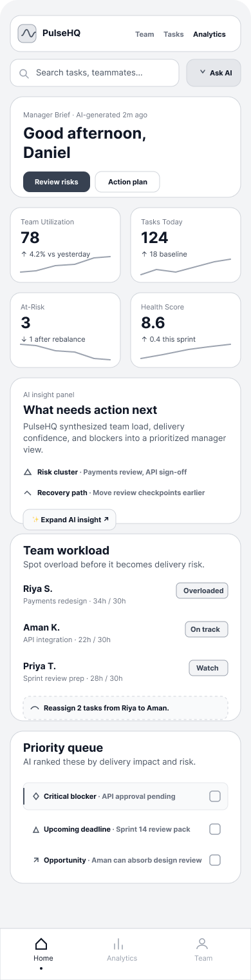251x980 pixels.
Task: Click the Action plan button
Action: coord(127,182)
